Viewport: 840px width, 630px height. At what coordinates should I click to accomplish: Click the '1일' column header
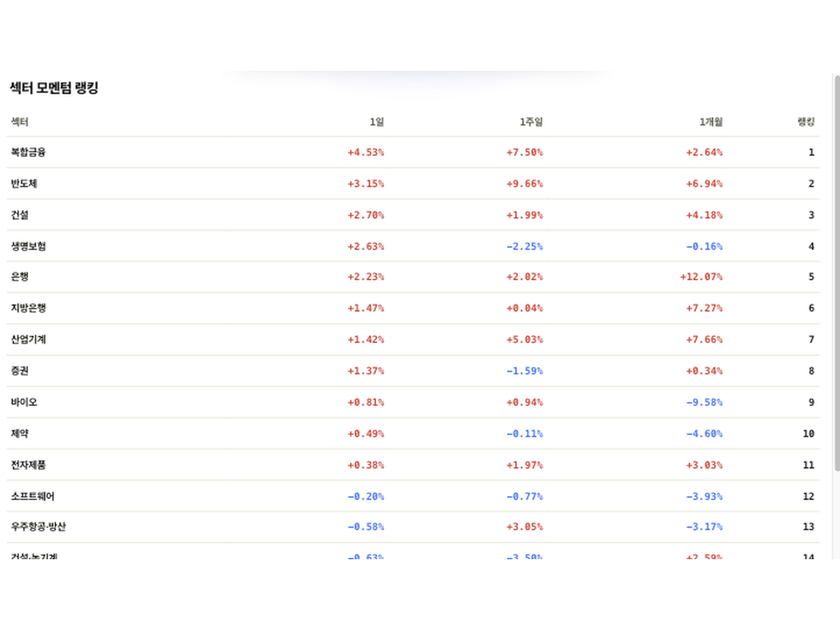377,122
